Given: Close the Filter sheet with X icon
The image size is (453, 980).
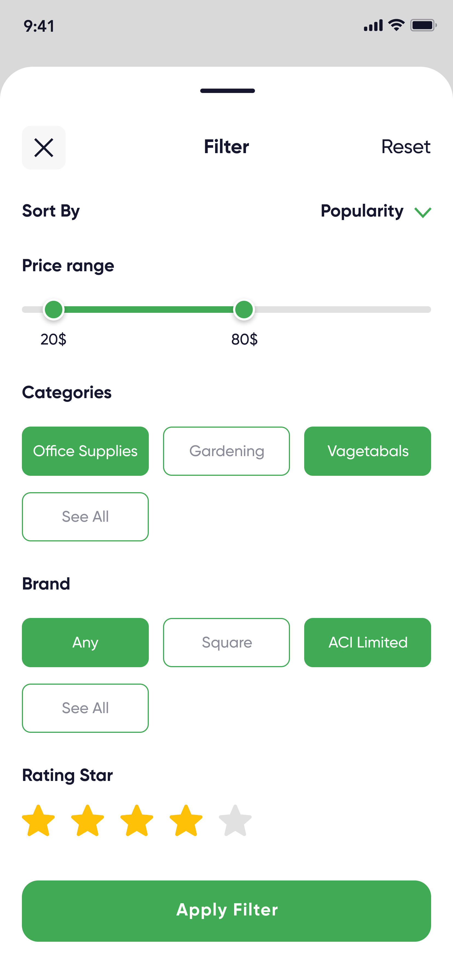Looking at the screenshot, I should tap(44, 148).
